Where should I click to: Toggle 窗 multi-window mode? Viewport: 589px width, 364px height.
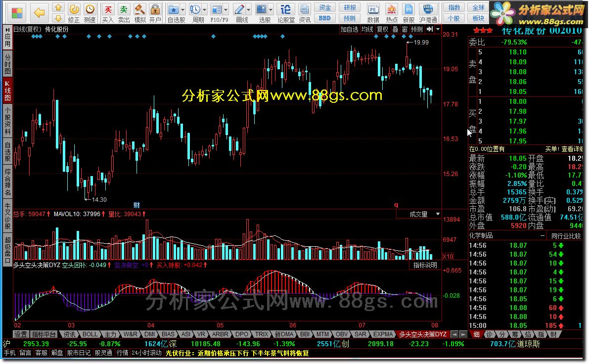405,29
